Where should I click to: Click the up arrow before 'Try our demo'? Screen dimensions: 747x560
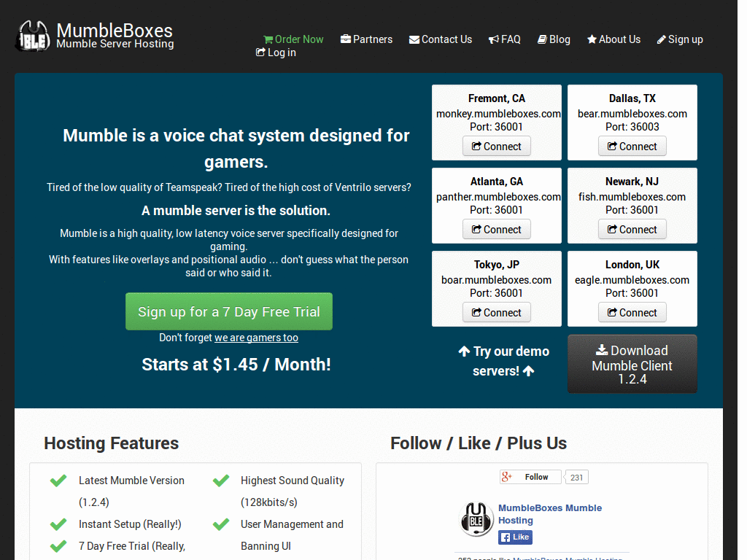[x=464, y=351]
